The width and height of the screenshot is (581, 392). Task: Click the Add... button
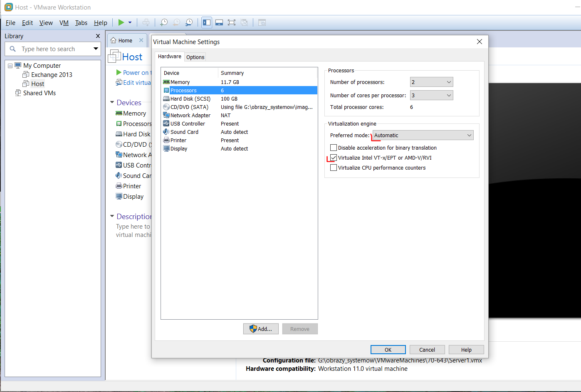pos(261,329)
